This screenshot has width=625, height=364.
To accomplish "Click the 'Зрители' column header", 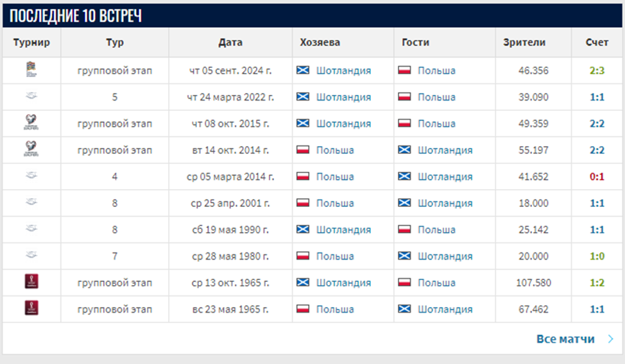I will click(x=524, y=42).
